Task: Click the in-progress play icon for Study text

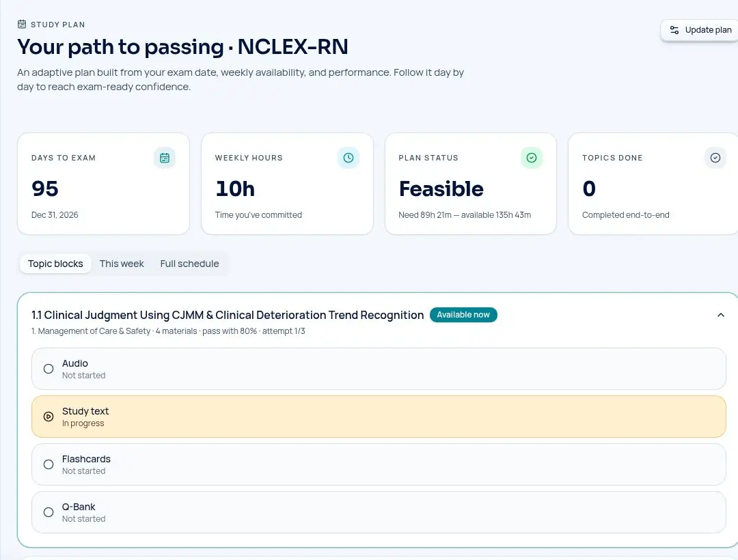Action: 49,417
